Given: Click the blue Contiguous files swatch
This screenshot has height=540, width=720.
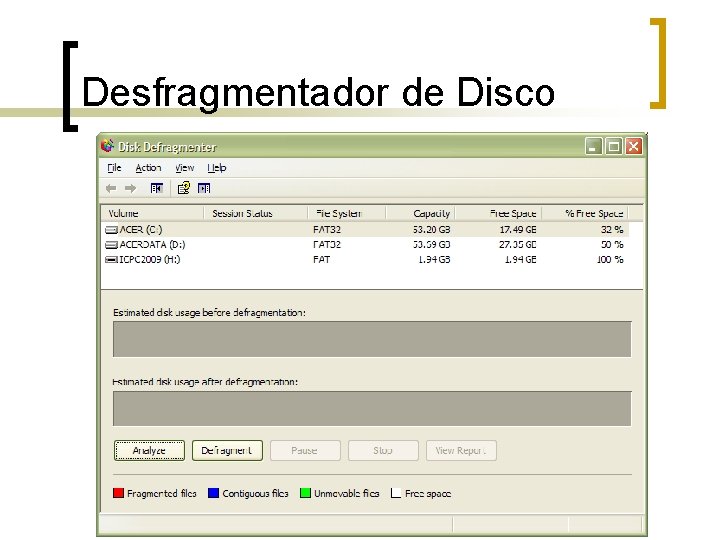Looking at the screenshot, I should point(213,493).
